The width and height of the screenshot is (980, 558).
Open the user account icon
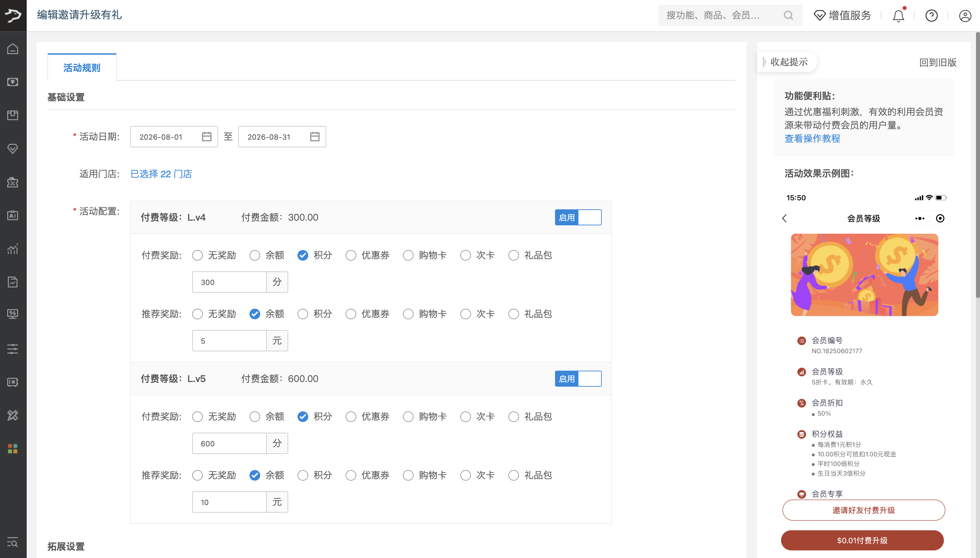[x=965, y=16]
